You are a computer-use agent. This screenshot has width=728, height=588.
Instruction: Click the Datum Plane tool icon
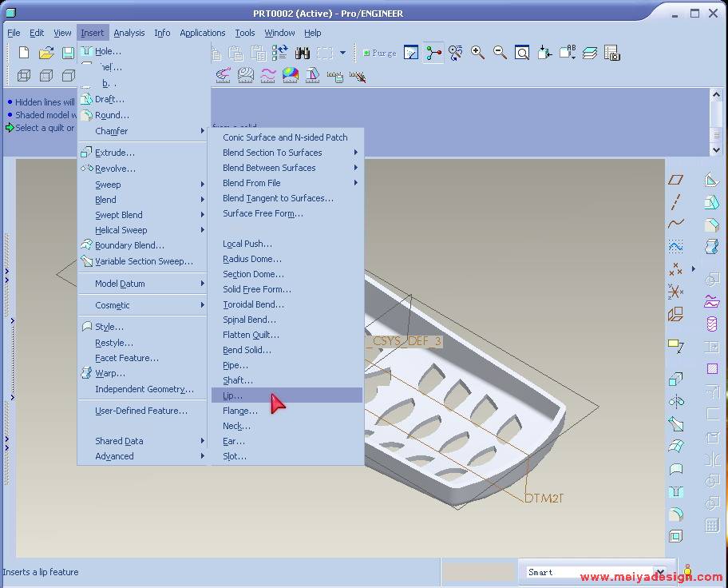tap(676, 180)
